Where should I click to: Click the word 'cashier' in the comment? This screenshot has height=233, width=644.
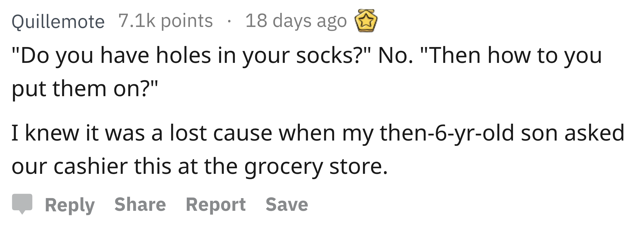[91, 166]
